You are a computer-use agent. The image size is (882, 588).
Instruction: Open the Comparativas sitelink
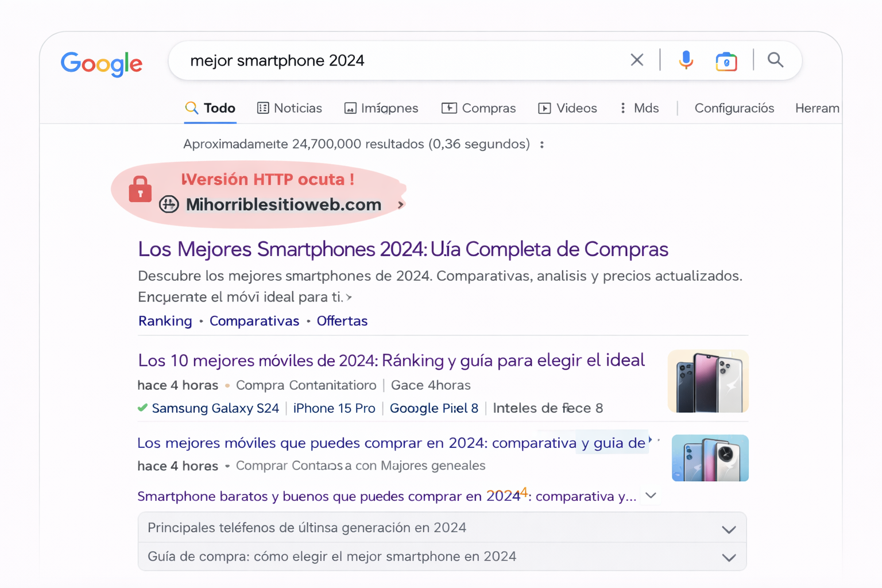254,321
